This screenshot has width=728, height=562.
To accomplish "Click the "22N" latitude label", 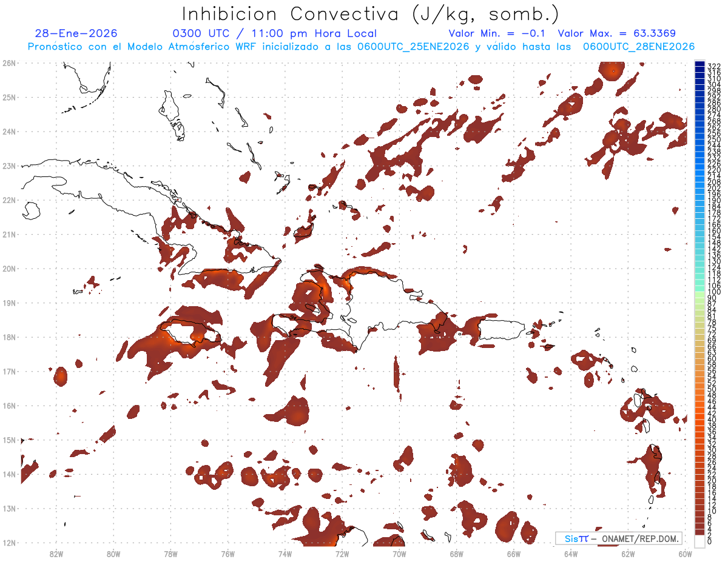I will point(9,200).
